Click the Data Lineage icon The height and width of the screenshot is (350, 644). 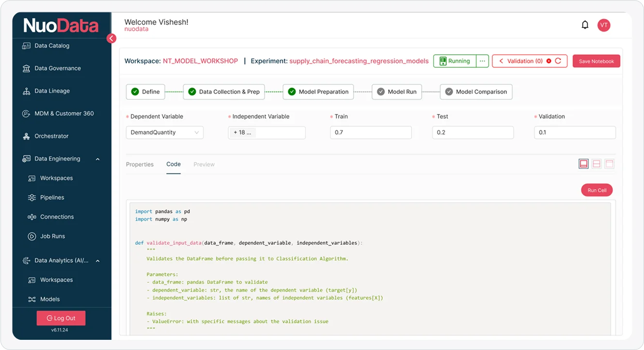tap(26, 91)
